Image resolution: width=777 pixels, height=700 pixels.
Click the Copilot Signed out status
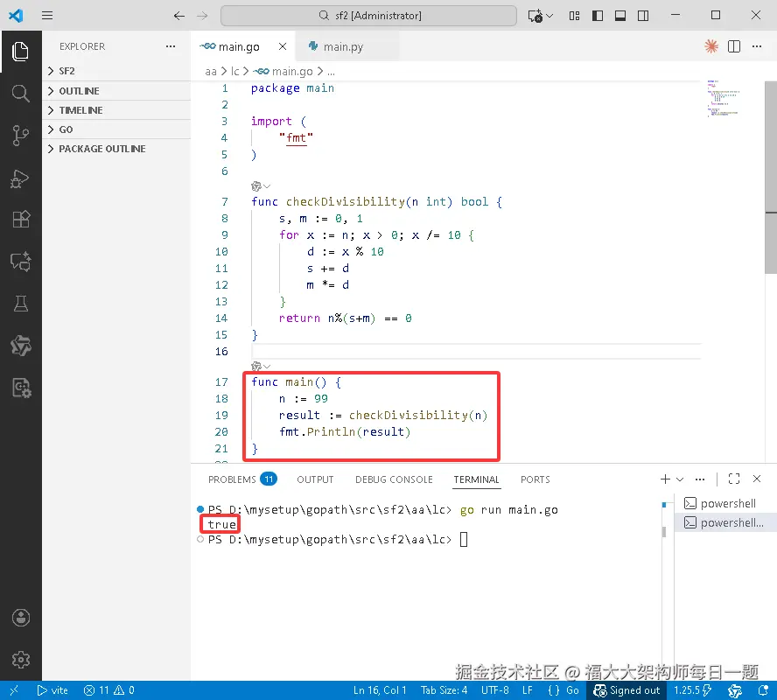tap(626, 690)
